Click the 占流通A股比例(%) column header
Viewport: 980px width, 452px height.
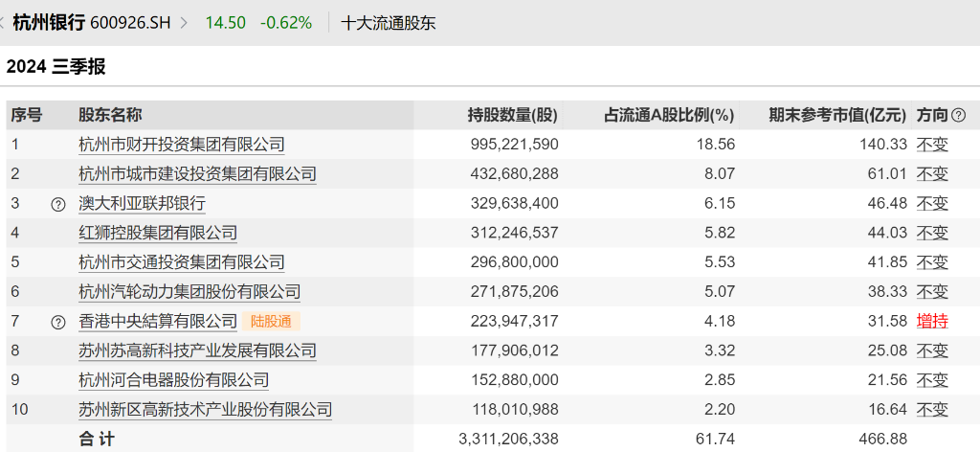point(669,115)
